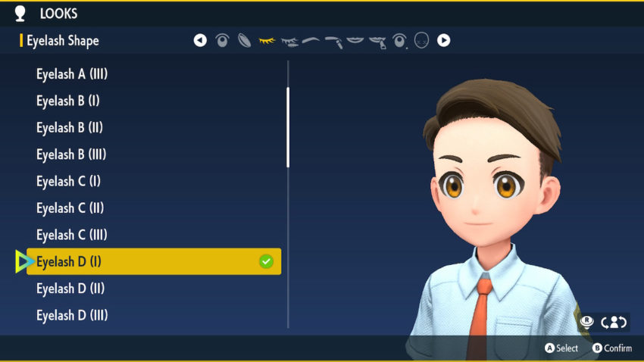Open the lip color lipstick icon
Viewport: 644px width, 362px height.
coord(378,42)
